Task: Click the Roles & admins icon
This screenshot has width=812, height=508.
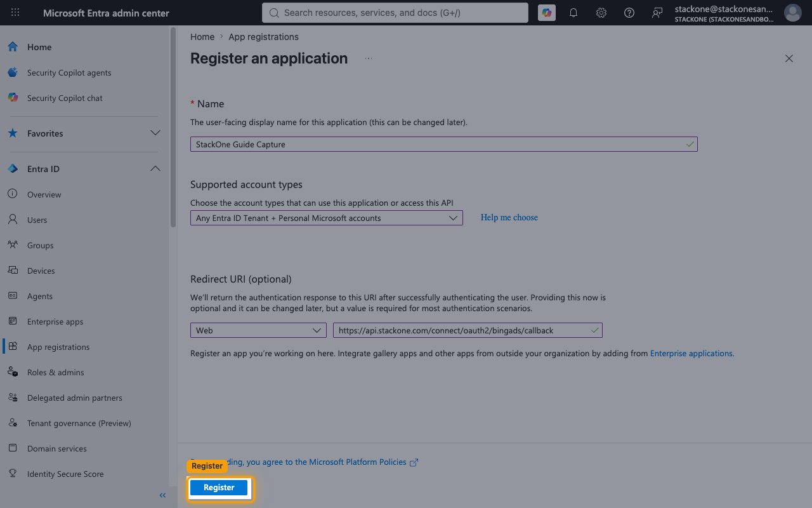Action: pos(13,372)
